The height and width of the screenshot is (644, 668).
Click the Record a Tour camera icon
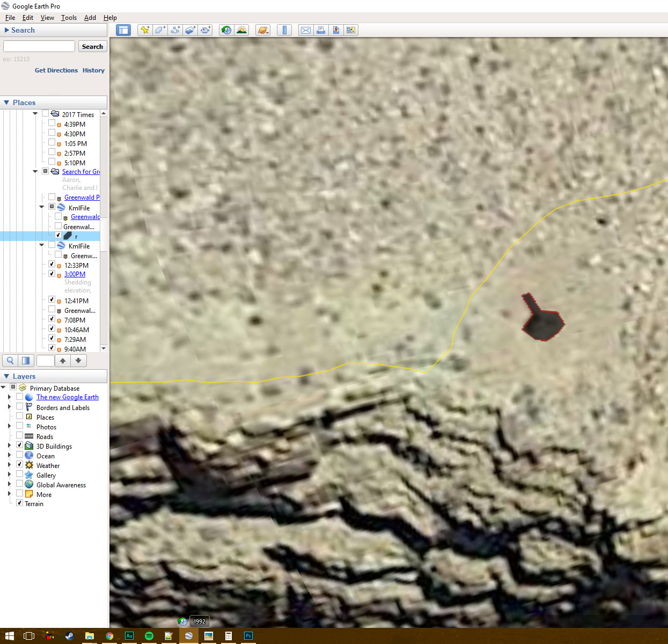[205, 30]
